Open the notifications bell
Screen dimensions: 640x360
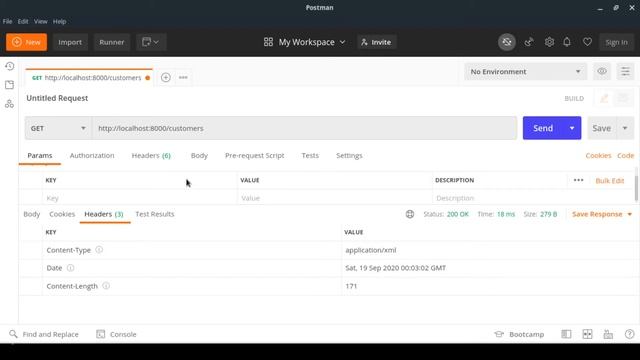[x=567, y=42]
